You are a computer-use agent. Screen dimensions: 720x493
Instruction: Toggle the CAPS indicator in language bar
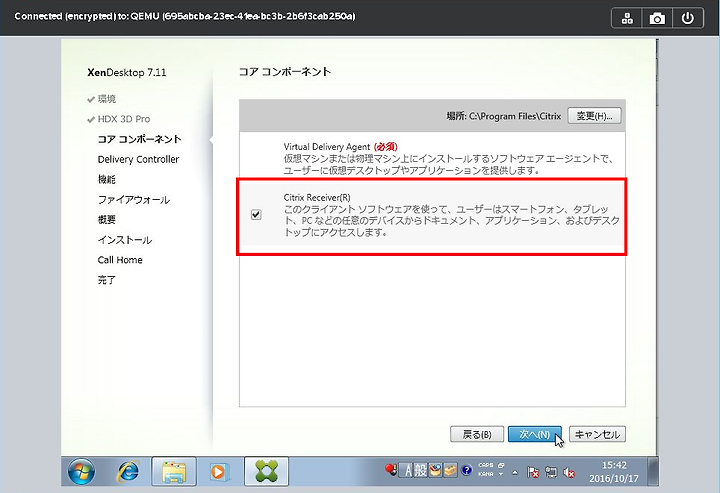click(x=486, y=465)
